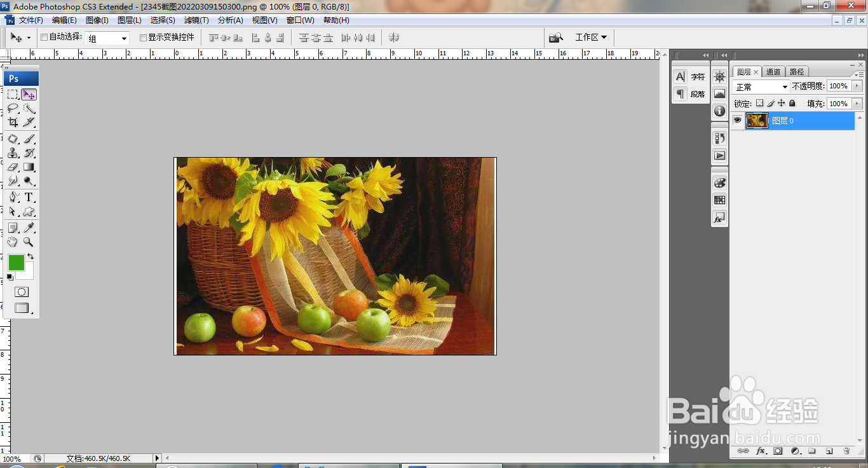Toggle visibility eye of 图层 0
Viewport: 868px width, 468px height.
(737, 120)
